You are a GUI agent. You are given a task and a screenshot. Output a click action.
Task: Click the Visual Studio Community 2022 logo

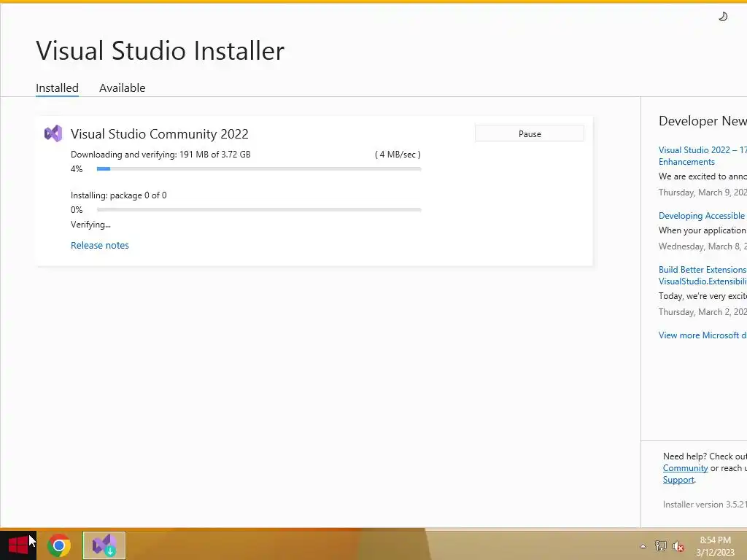tap(53, 133)
